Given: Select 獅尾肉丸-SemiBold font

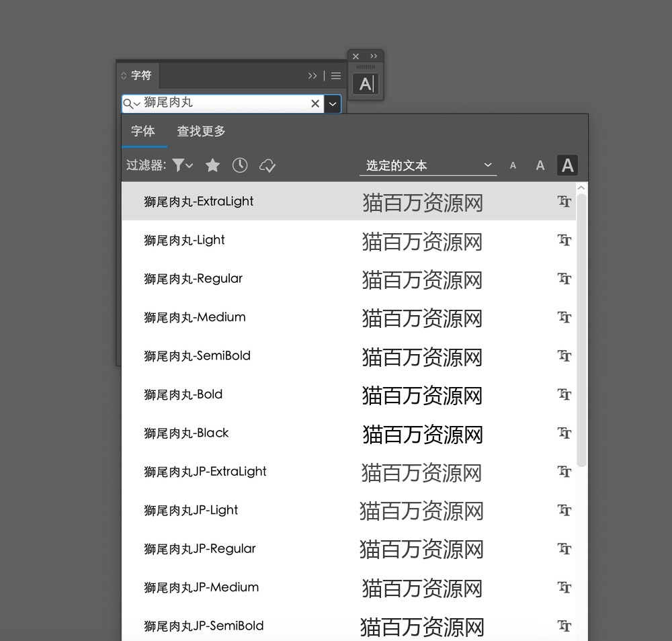Looking at the screenshot, I should 349,355.
